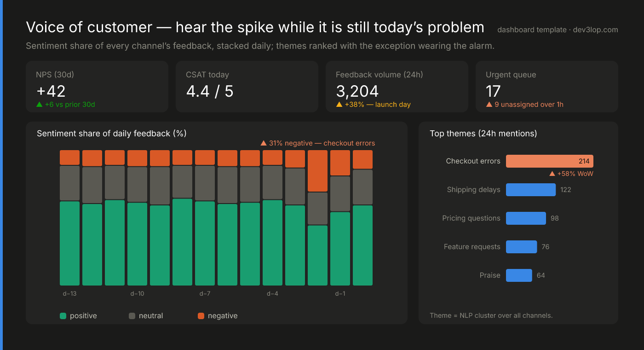644x350 pixels.
Task: Click the d−4 positive green bar segment
Action: 272,243
